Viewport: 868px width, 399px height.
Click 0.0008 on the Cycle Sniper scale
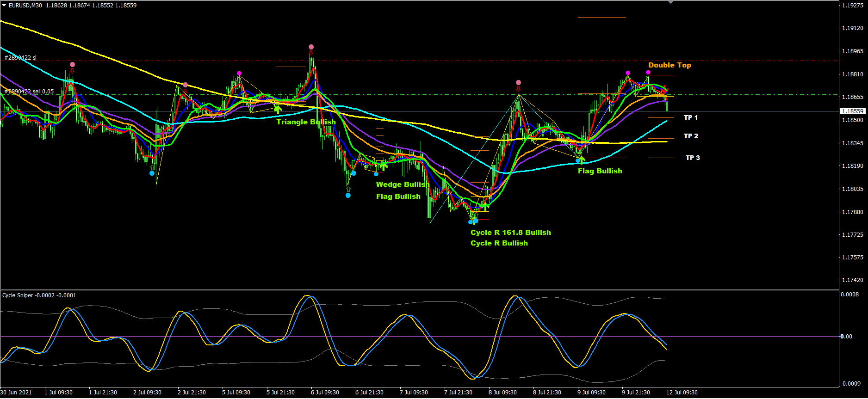tap(850, 295)
